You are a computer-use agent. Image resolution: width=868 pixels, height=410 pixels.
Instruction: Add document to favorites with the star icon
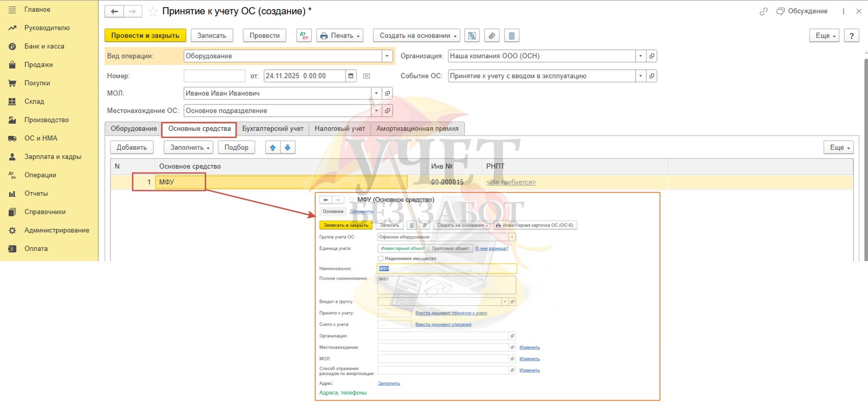tap(153, 12)
